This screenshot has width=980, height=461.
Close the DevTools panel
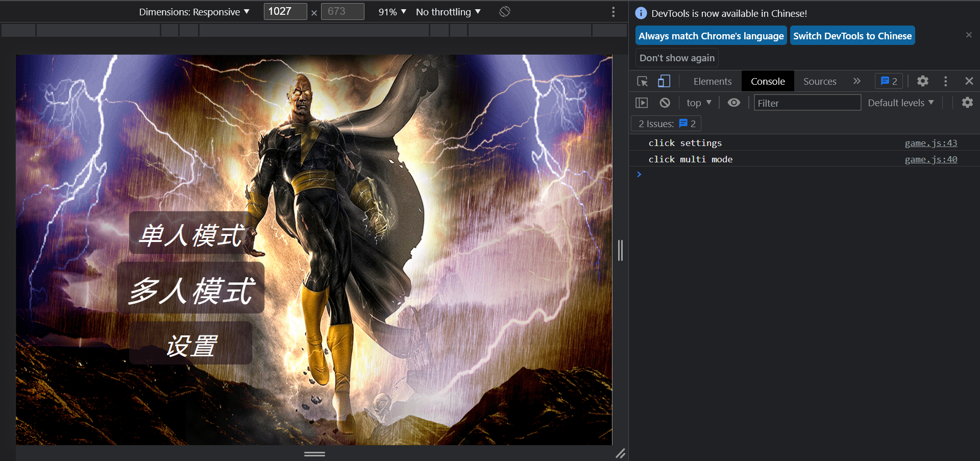click(x=969, y=81)
